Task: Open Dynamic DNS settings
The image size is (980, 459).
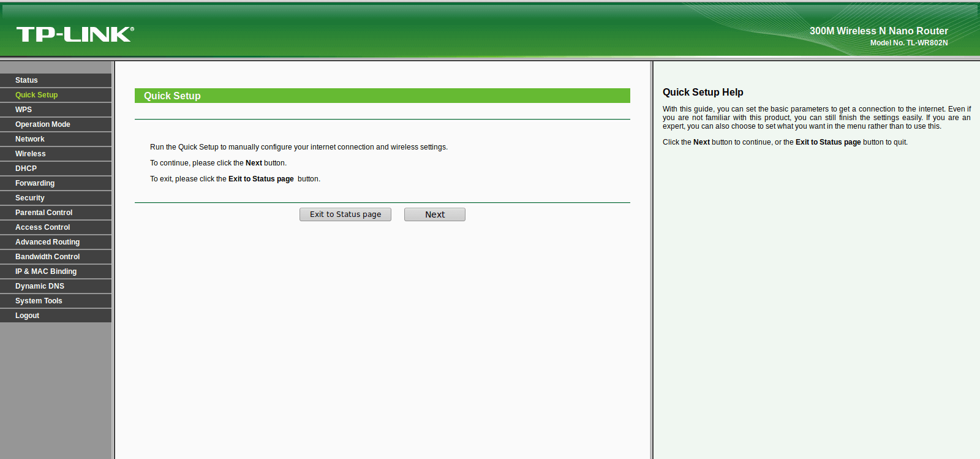Action: click(x=56, y=286)
